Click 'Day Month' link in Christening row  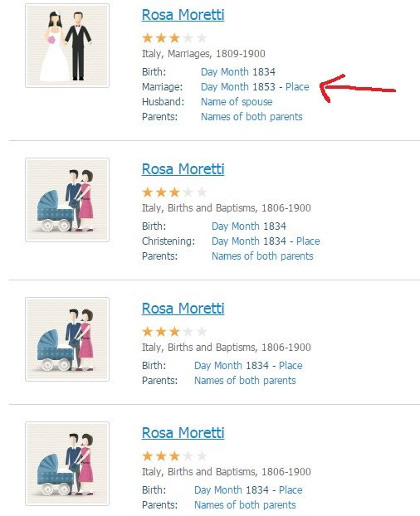point(236,241)
